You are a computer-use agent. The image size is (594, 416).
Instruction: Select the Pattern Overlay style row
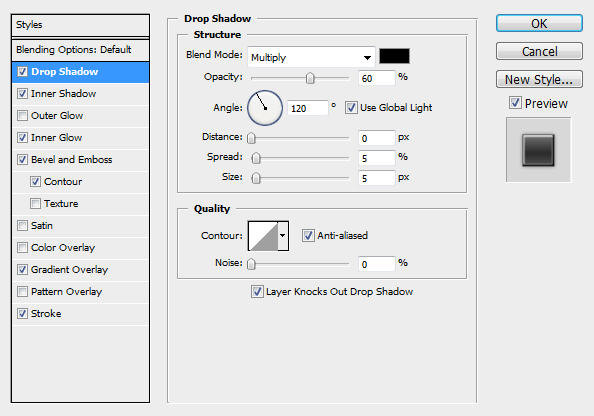coord(80,291)
